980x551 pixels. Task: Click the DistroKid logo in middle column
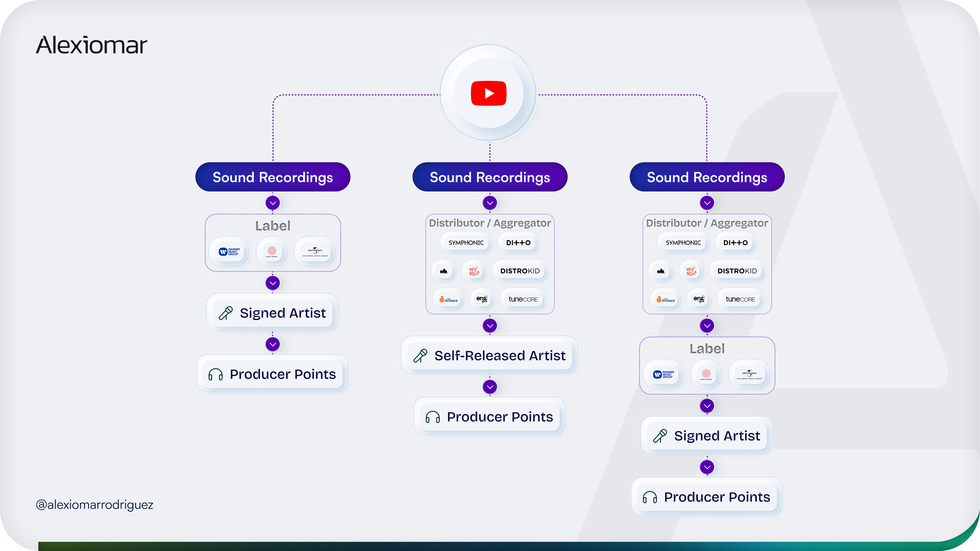520,271
